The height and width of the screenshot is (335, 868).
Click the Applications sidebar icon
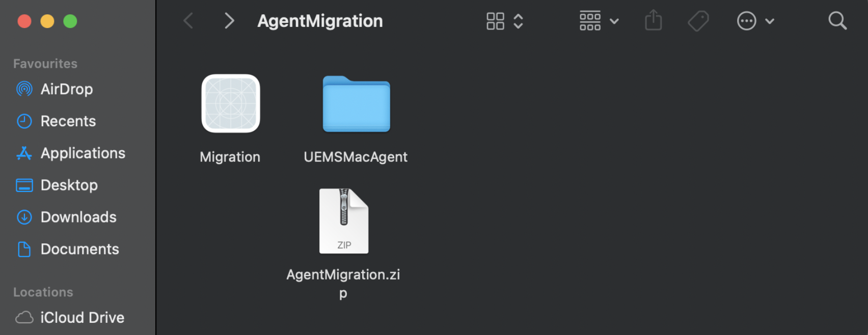coord(24,153)
